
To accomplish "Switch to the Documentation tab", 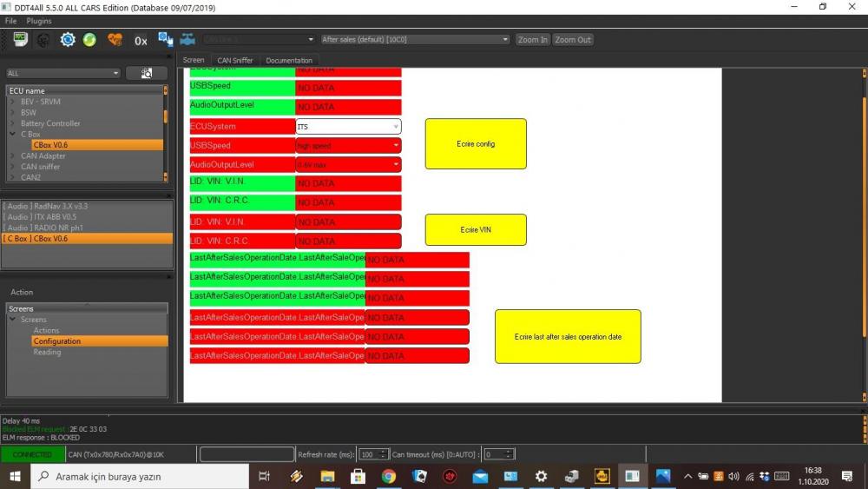I will 289,60.
